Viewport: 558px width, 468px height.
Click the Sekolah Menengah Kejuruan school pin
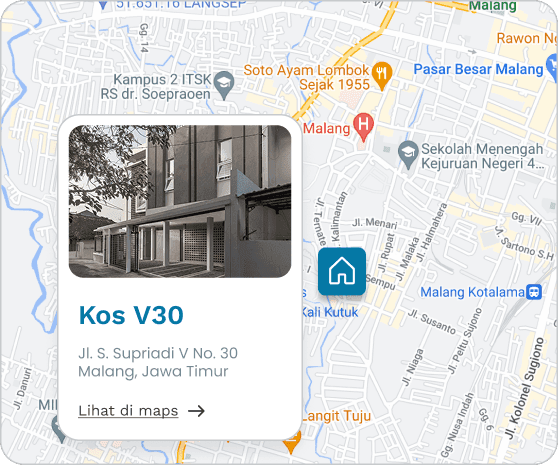pyautogui.click(x=408, y=155)
